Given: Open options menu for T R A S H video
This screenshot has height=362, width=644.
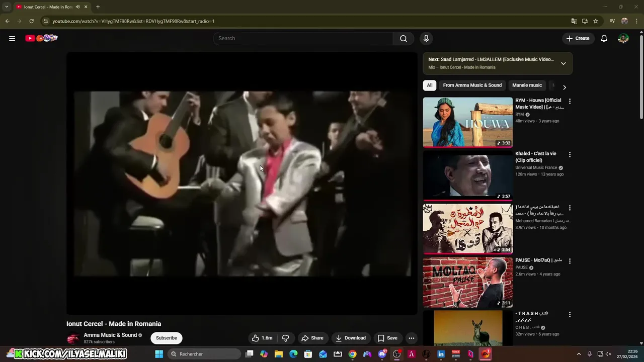Looking at the screenshot, I should (570, 314).
